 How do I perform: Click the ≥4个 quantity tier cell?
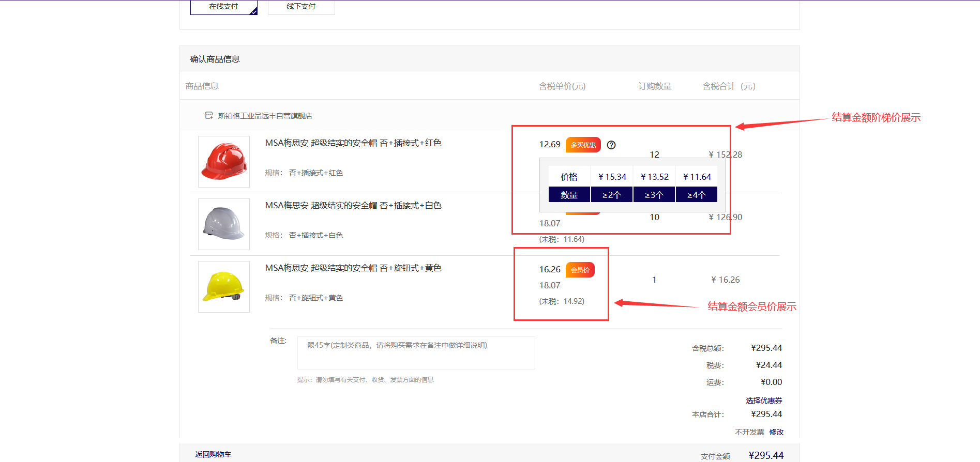tap(697, 195)
